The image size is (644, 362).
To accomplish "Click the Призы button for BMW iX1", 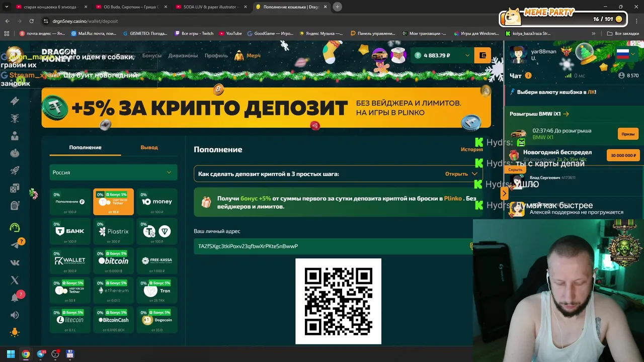I will pos(628,134).
